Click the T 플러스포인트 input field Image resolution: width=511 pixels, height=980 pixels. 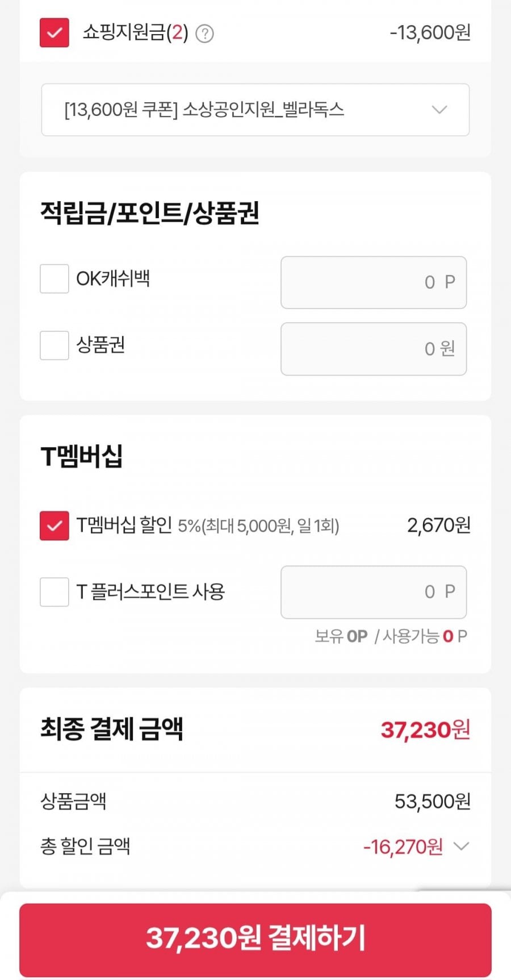[x=373, y=592]
